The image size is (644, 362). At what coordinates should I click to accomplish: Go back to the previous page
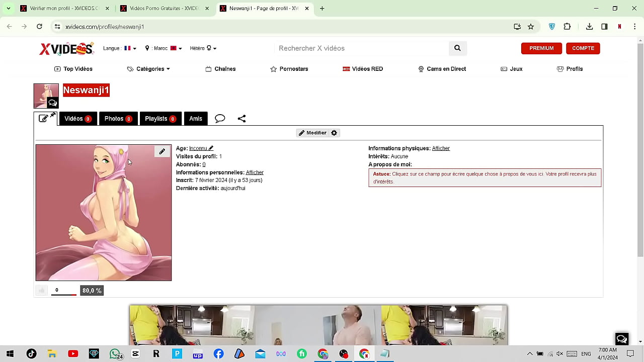(9, 27)
